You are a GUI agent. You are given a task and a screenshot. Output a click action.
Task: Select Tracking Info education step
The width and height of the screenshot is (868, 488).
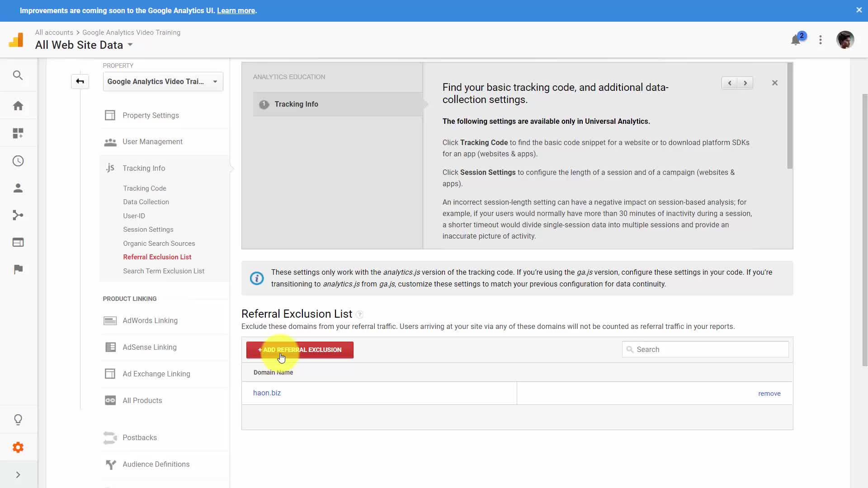pos(338,104)
